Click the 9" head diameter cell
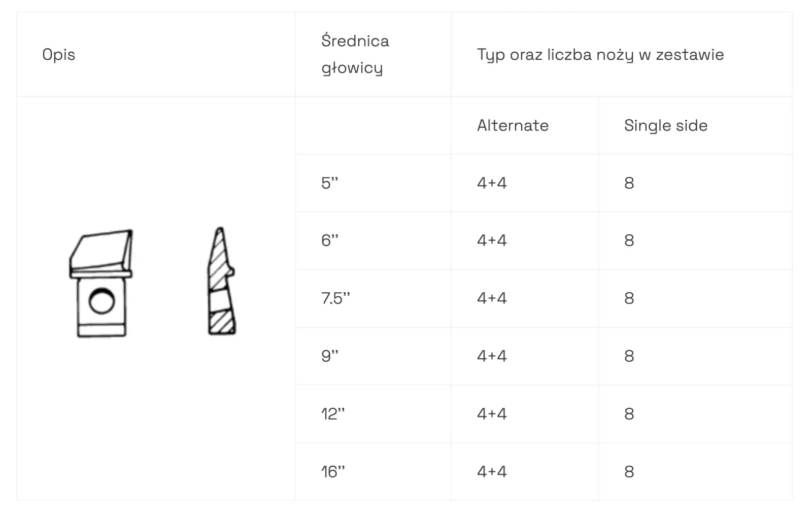This screenshot has width=812, height=516. [330, 356]
